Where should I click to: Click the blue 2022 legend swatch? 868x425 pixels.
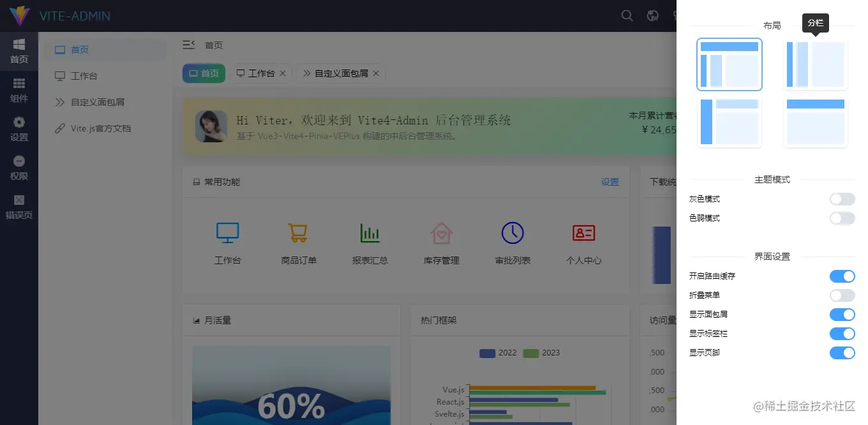tap(486, 352)
